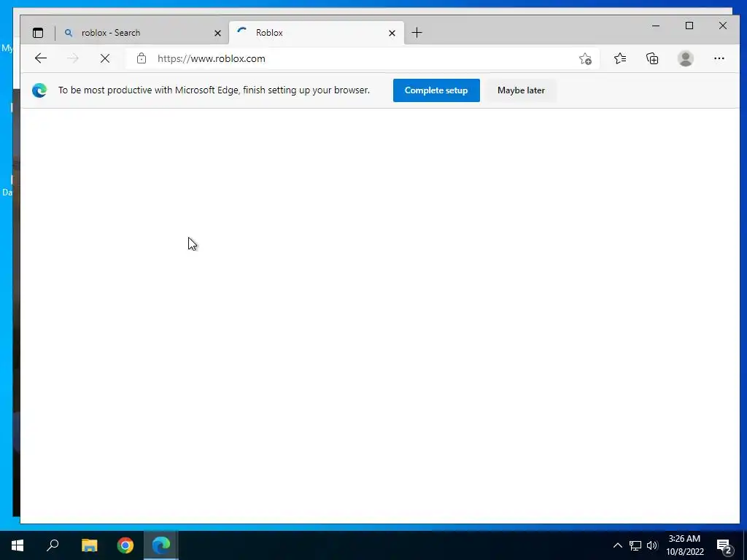The image size is (747, 560).
Task: Open Settings and more ellipsis menu
Action: tap(719, 58)
